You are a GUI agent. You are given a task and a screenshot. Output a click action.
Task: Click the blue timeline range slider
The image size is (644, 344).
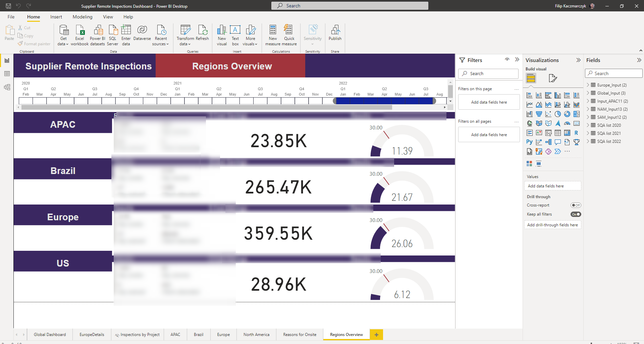(384, 101)
